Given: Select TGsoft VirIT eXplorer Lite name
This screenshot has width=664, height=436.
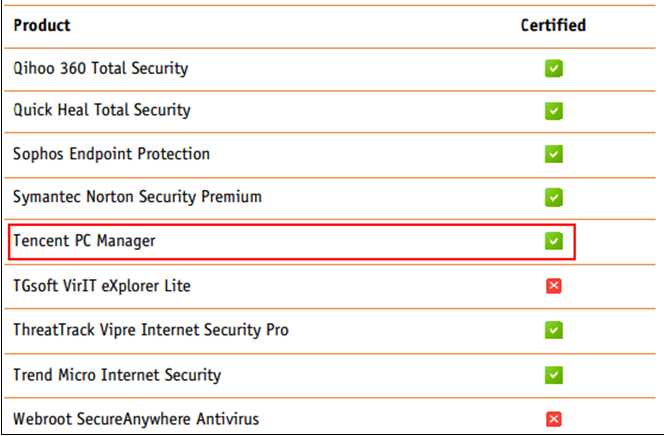Looking at the screenshot, I should (102, 286).
